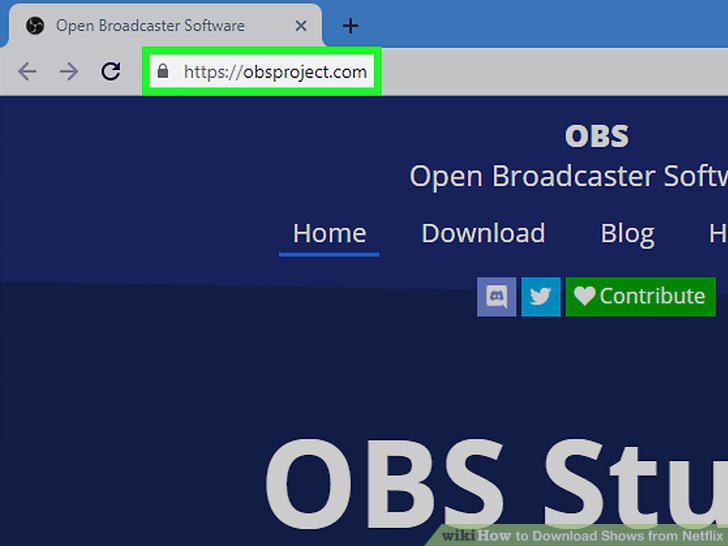This screenshot has width=728, height=546.
Task: Click the large OBS Studio heading
Action: tap(496, 483)
